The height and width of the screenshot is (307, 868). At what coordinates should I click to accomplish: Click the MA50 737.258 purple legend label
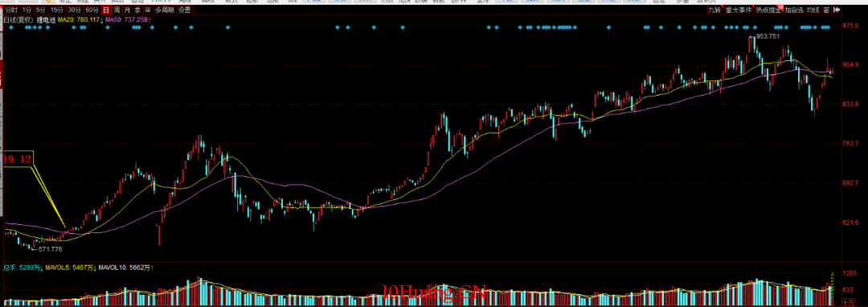click(x=126, y=20)
